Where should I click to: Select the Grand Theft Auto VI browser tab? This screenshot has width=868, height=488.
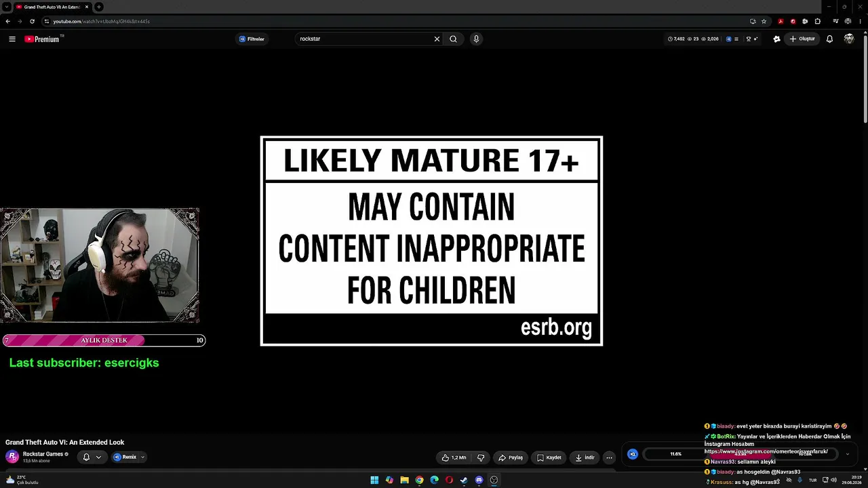coord(52,7)
